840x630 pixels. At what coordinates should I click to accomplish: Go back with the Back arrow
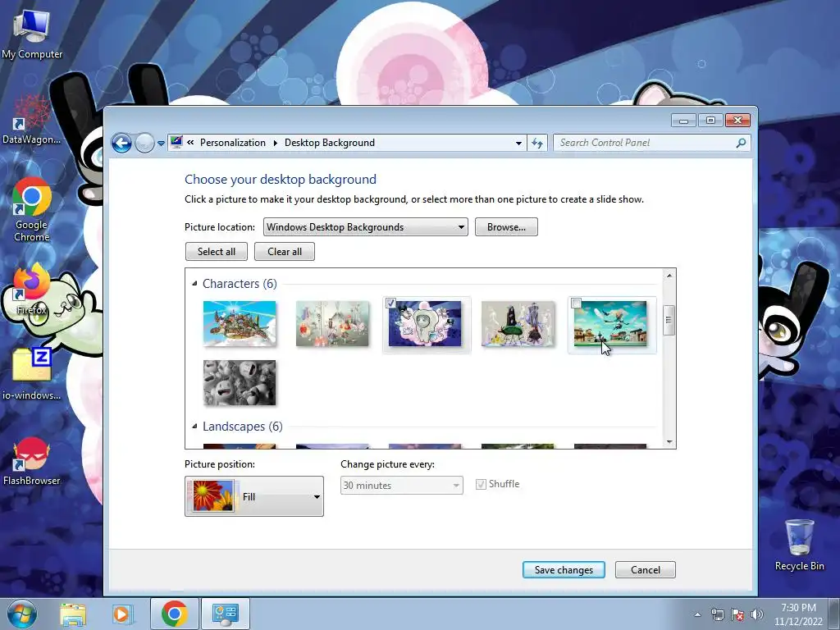point(121,143)
